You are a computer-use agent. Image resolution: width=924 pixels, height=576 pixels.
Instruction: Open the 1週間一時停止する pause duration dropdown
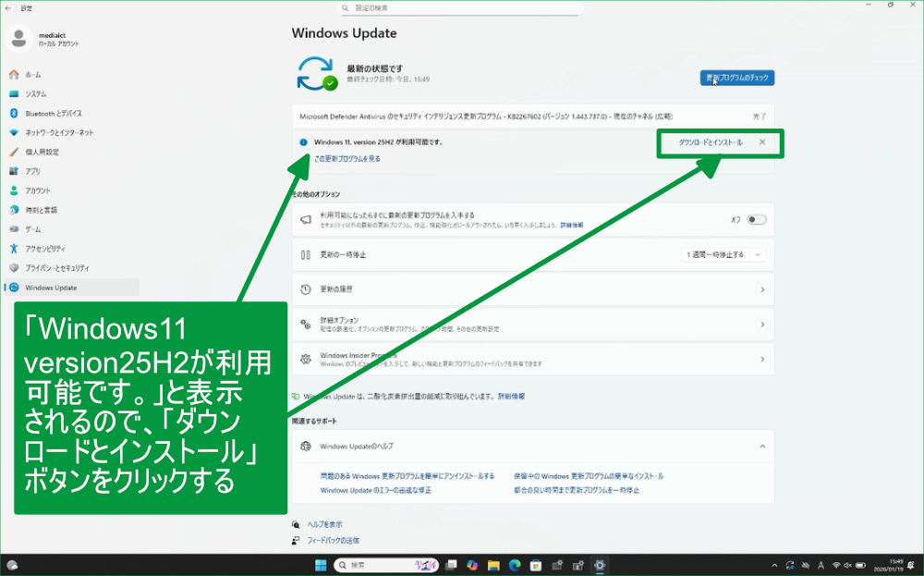coord(723,254)
